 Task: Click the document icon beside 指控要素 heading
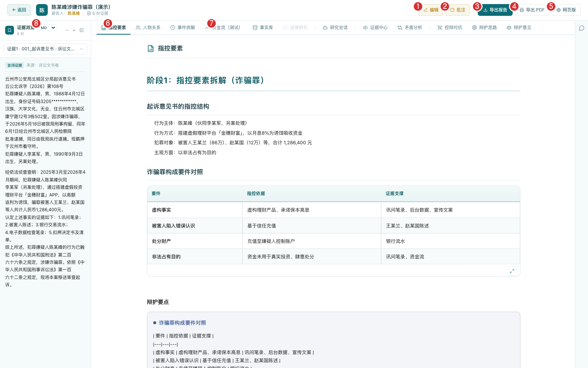(151, 49)
